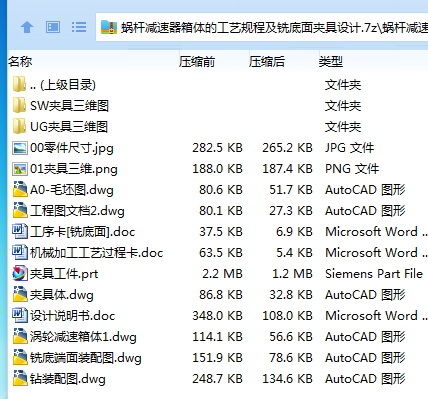The width and height of the screenshot is (428, 399).
Task: Go up one level with blue arrow
Action: coord(27,27)
